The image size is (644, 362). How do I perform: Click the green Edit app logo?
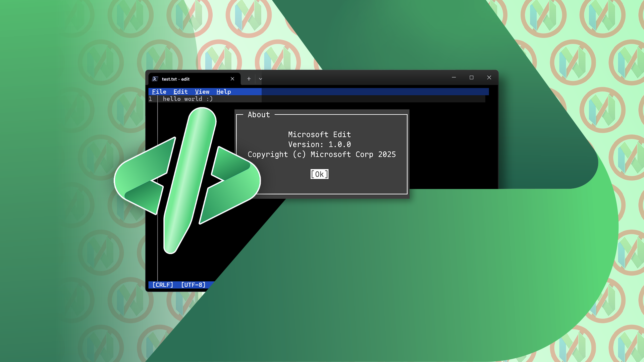click(188, 181)
